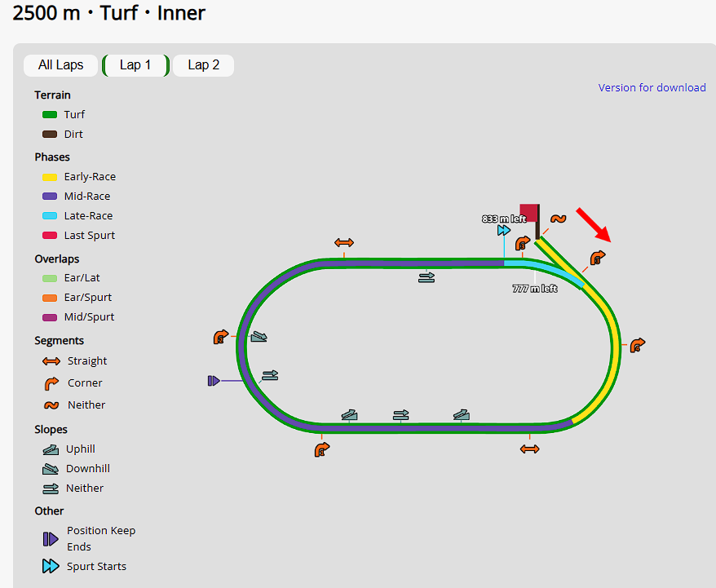Click the Straight marker below the bottom stretch

tap(530, 449)
